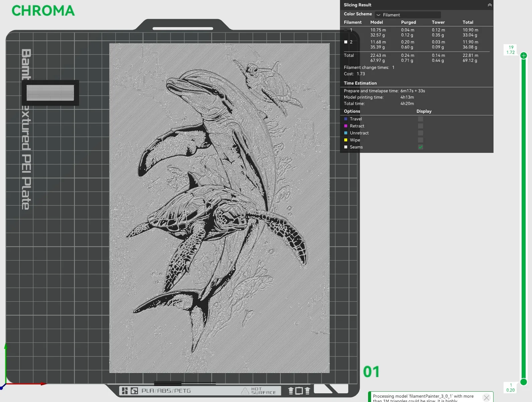Click the Slicing Result title
This screenshot has height=402, width=532.
[x=357, y=5]
